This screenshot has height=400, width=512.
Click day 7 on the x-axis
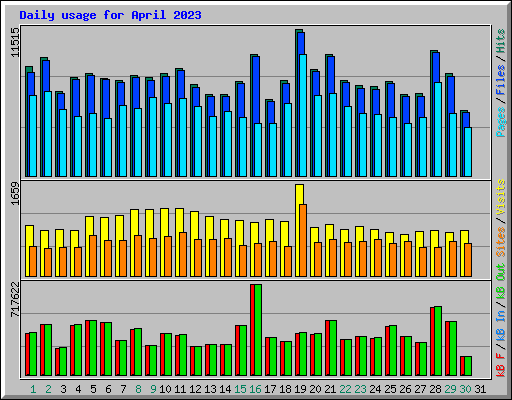click(x=123, y=389)
